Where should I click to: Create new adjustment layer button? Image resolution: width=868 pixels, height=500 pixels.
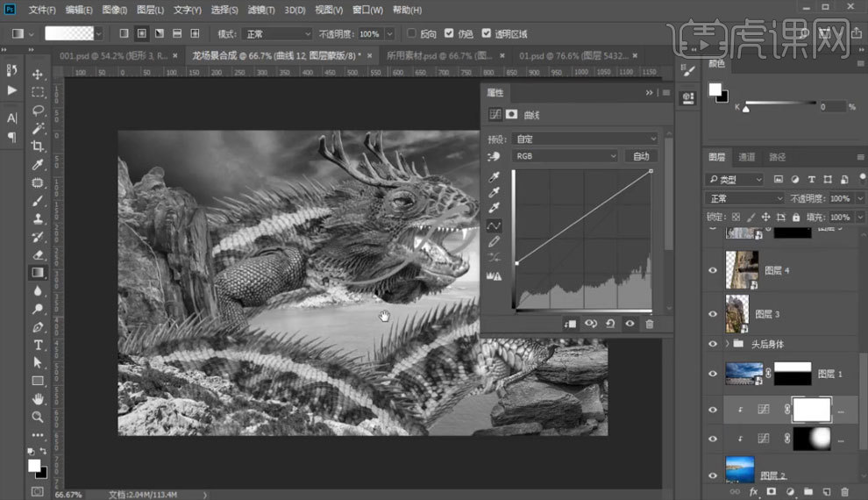pos(790,492)
